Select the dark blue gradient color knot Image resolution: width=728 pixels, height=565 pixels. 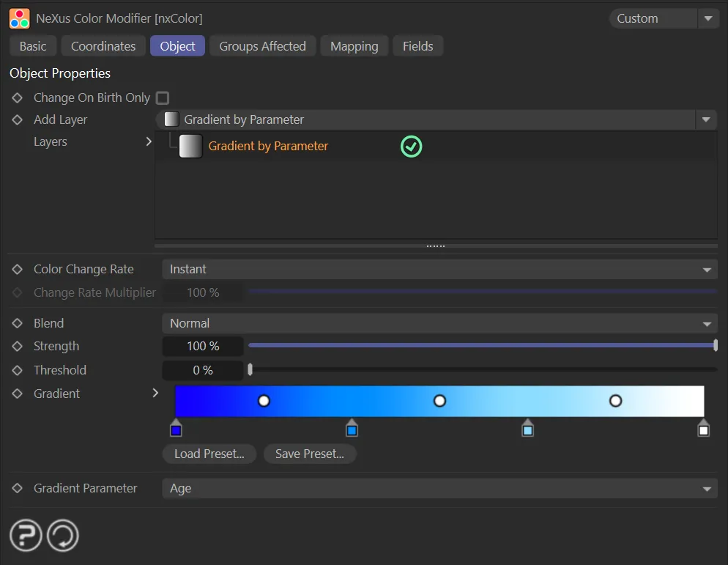(176, 429)
